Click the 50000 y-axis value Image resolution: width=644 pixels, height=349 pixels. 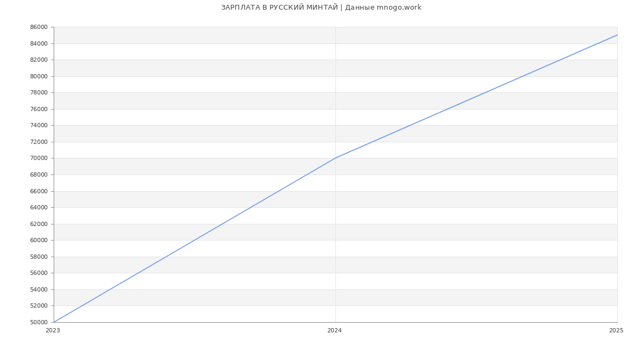coord(39,322)
